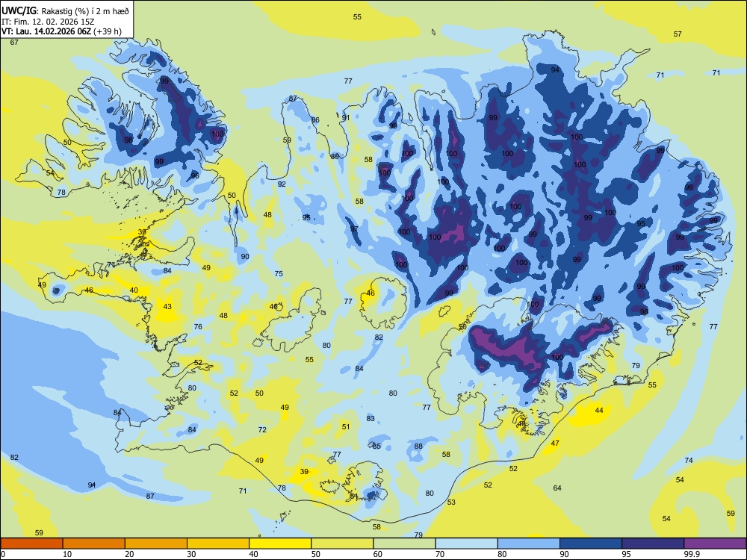Click the legend tick label '10'
This screenshot has height=560, width=747.
(x=67, y=554)
